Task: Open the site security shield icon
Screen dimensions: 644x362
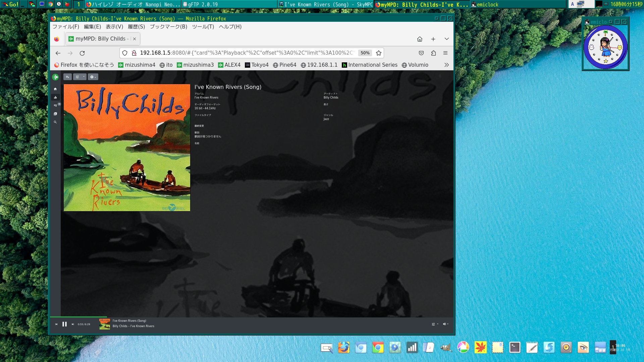Action: coord(125,53)
